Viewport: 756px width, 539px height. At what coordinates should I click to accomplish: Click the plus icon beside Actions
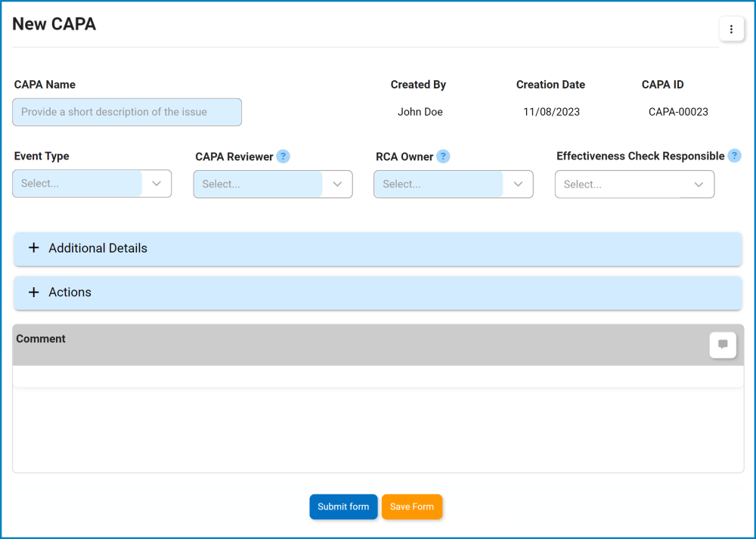(33, 293)
